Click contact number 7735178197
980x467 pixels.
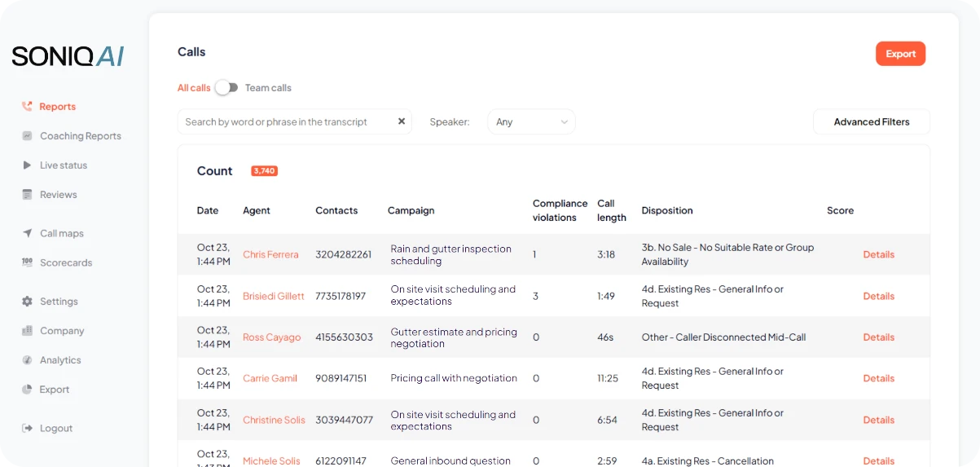point(341,296)
